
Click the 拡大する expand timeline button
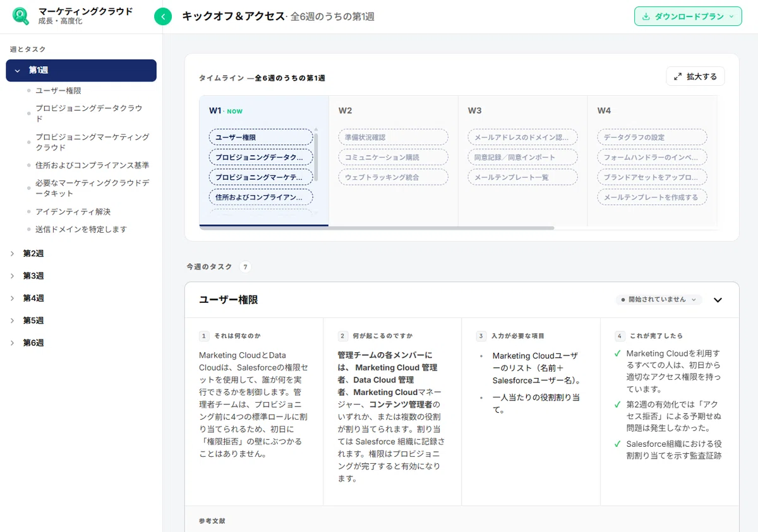pos(695,76)
